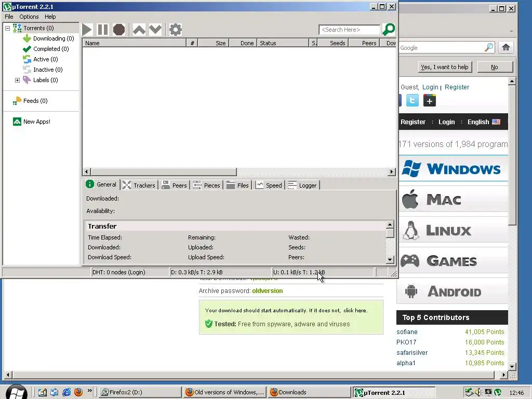
Task: Move torrent down the queue arrow
Action: point(155,30)
